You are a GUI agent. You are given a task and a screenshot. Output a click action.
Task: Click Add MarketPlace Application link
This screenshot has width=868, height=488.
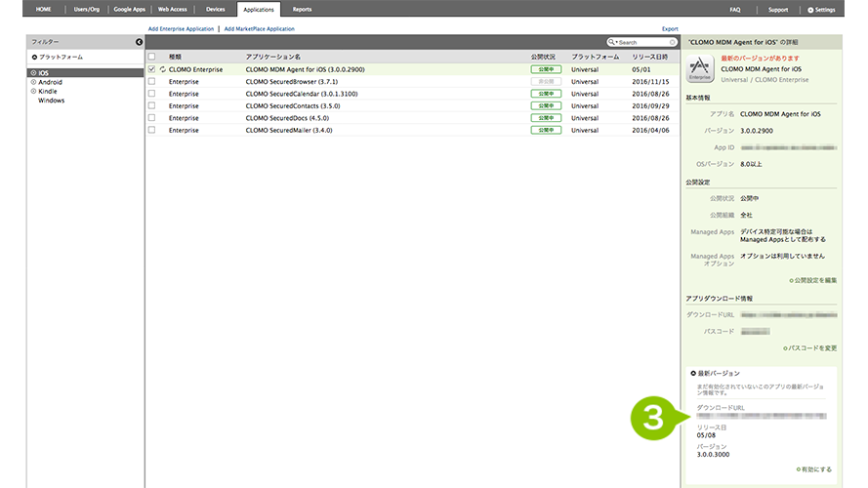click(259, 28)
